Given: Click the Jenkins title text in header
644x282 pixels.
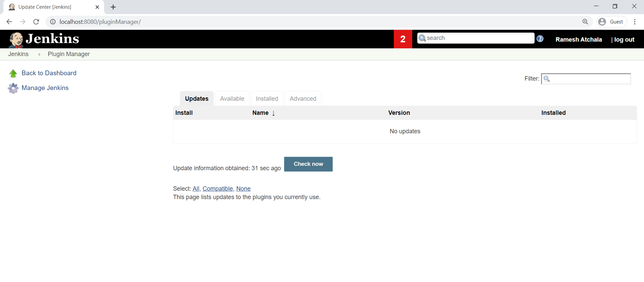Looking at the screenshot, I should click(52, 39).
